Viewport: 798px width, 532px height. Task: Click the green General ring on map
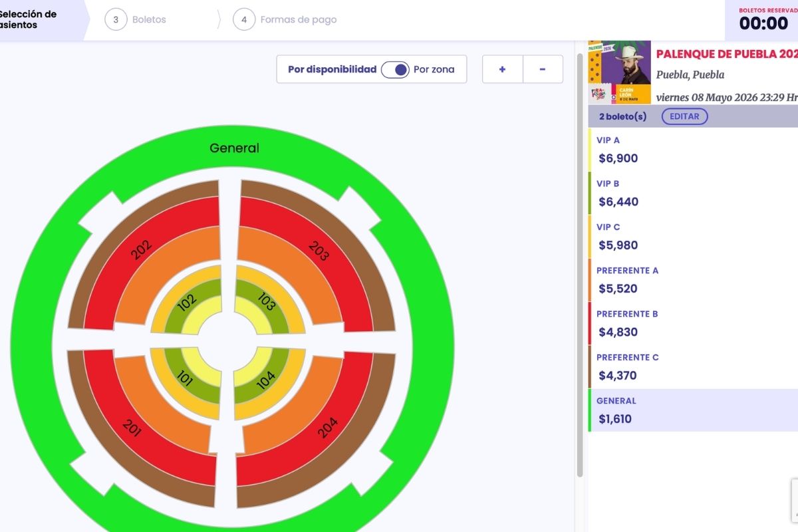pos(234,148)
